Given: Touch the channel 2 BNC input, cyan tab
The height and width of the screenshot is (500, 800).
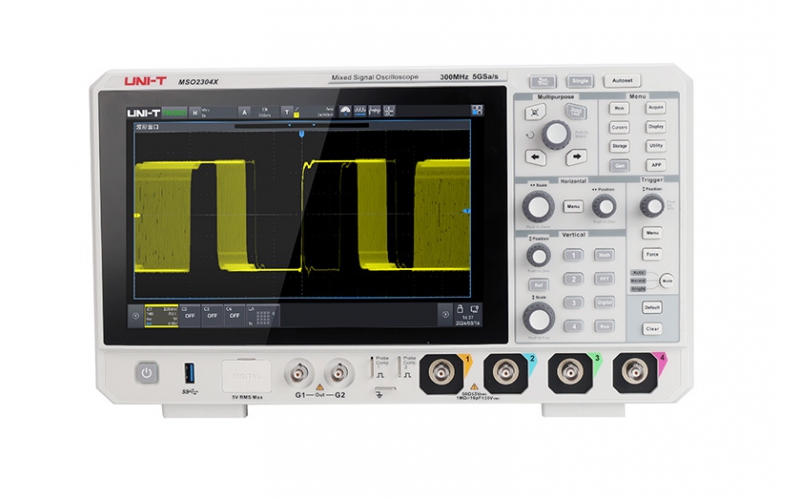Looking at the screenshot, I should 505,372.
